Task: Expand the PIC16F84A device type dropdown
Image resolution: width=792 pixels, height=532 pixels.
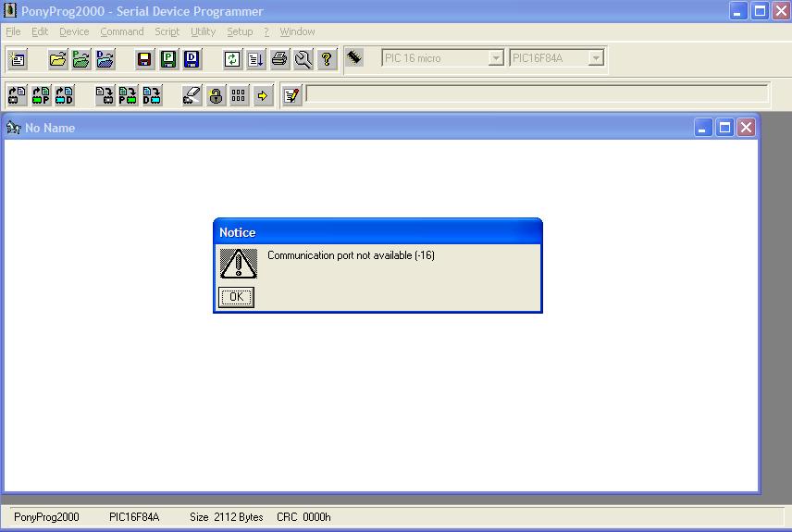Action: click(x=596, y=58)
